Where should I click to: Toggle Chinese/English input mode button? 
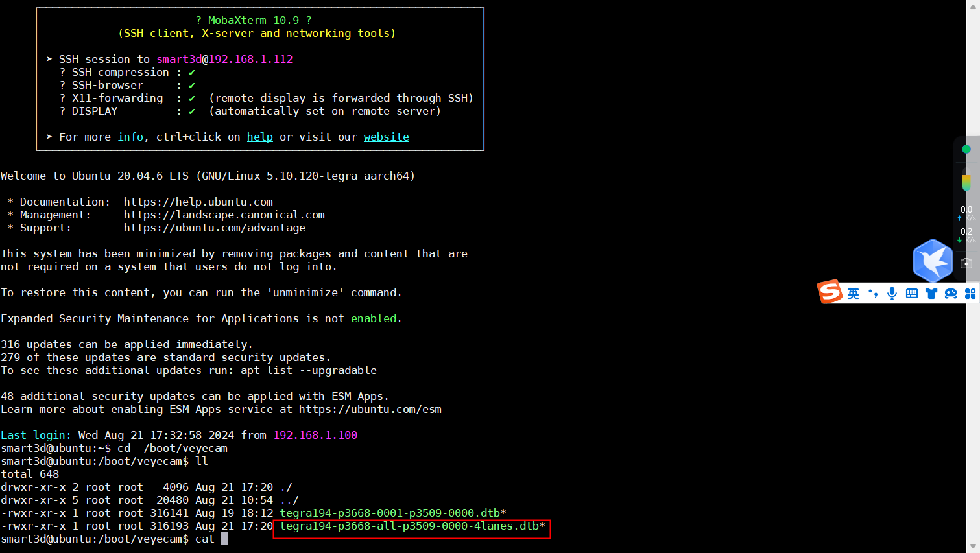[x=853, y=294]
